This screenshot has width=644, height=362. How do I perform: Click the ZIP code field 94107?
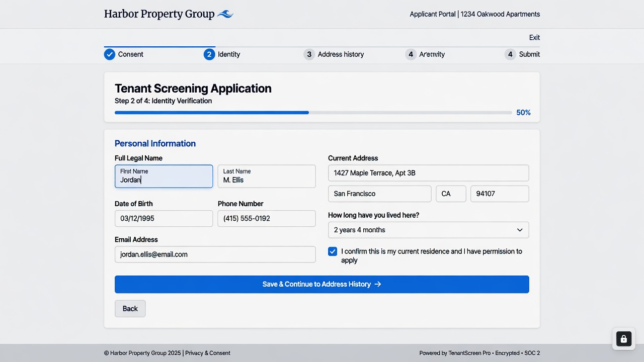[500, 194]
